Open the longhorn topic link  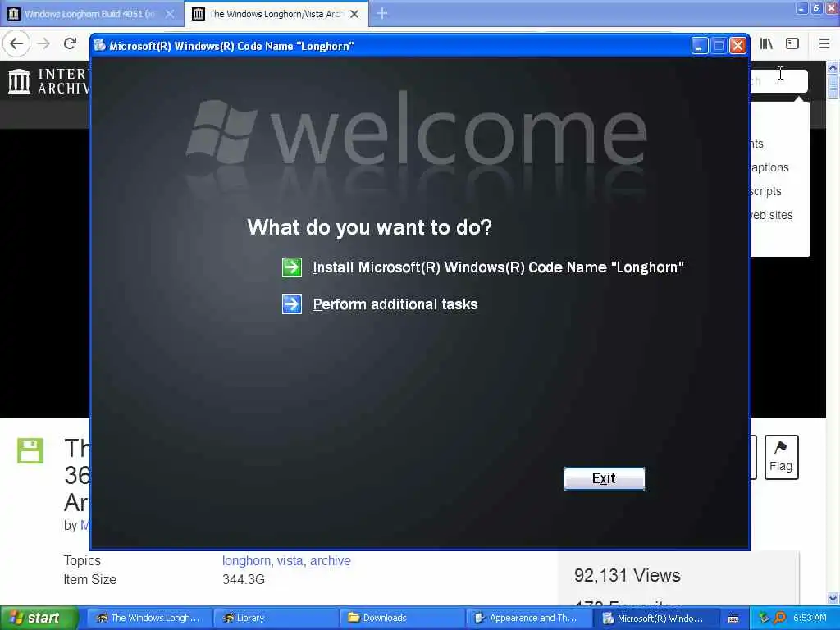click(x=246, y=561)
